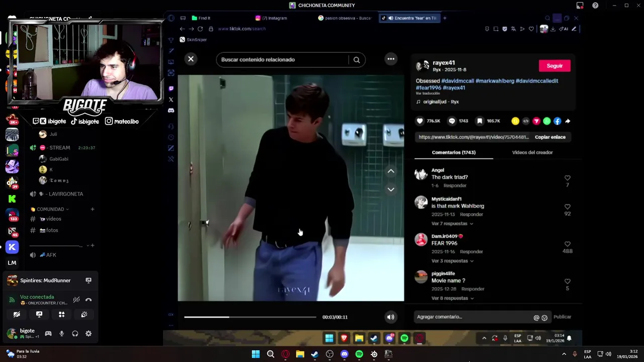This screenshot has width=644, height=362.
Task: Mute the TikTok video volume
Action: pos(390,317)
